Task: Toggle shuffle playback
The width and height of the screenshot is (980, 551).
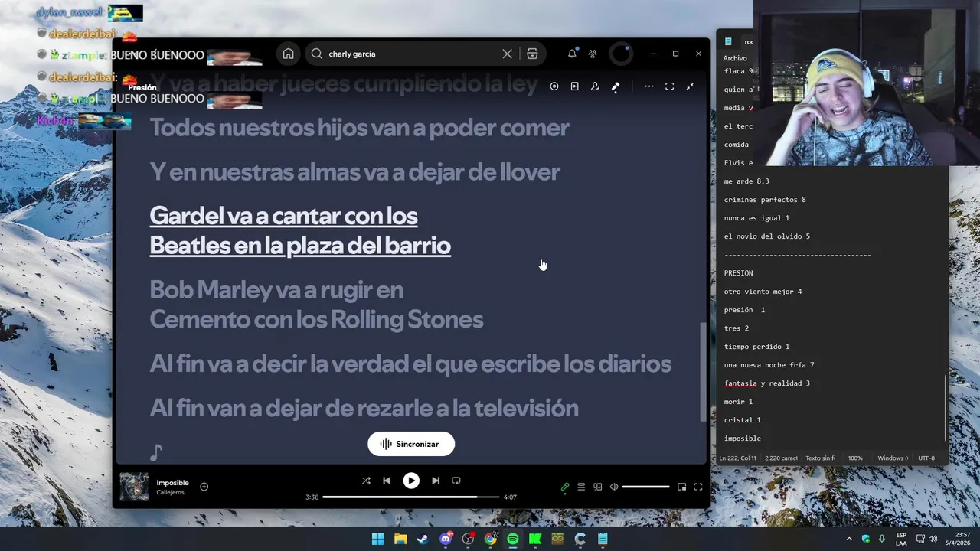Action: tap(366, 481)
